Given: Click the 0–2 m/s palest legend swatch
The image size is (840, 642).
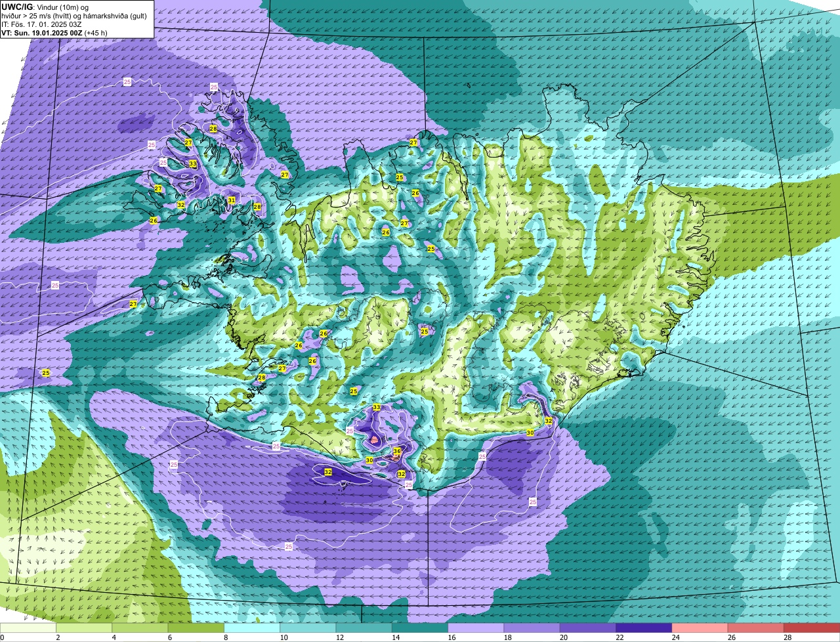Looking at the screenshot, I should tap(28, 628).
